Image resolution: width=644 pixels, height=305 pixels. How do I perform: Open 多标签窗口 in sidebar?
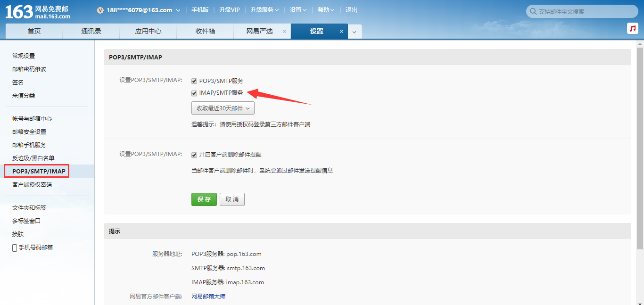pyautogui.click(x=26, y=221)
